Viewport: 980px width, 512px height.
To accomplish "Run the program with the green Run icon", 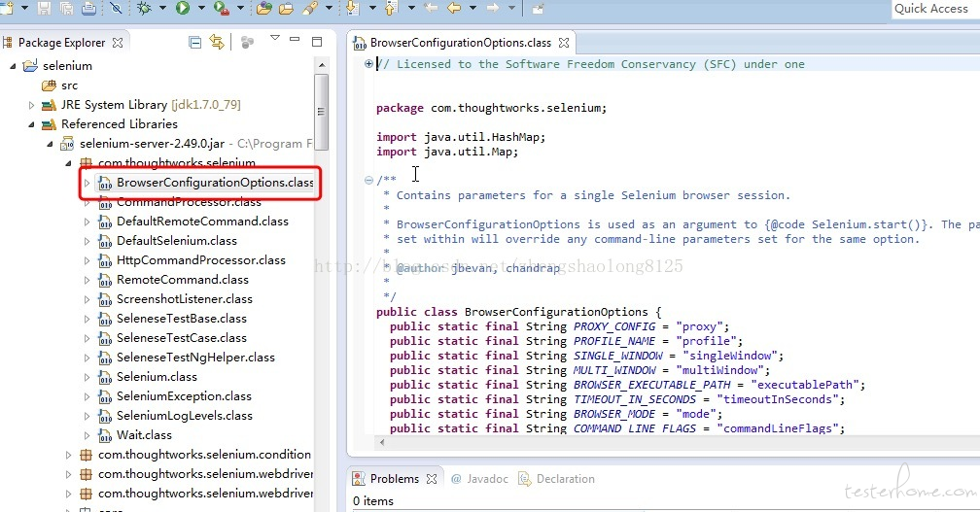I will click(183, 8).
